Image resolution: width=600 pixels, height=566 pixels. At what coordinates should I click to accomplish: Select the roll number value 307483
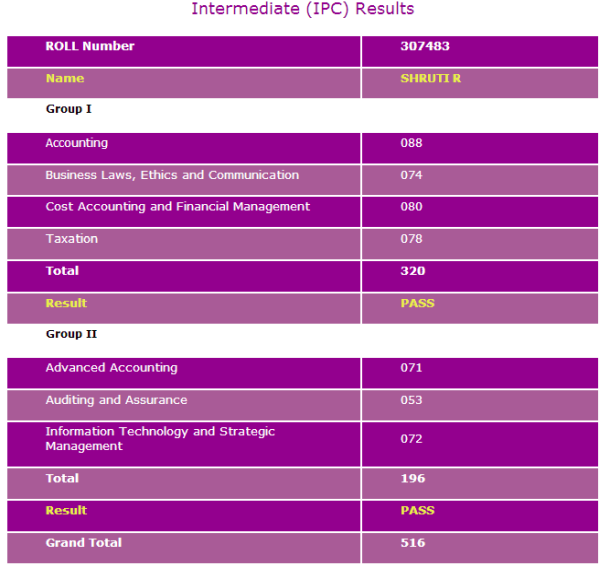(x=418, y=47)
